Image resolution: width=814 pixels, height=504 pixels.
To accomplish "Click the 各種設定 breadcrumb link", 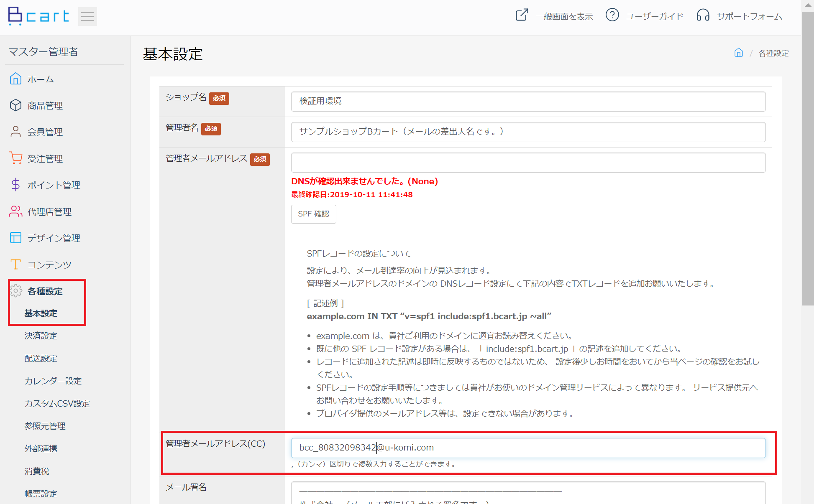I will tap(773, 53).
